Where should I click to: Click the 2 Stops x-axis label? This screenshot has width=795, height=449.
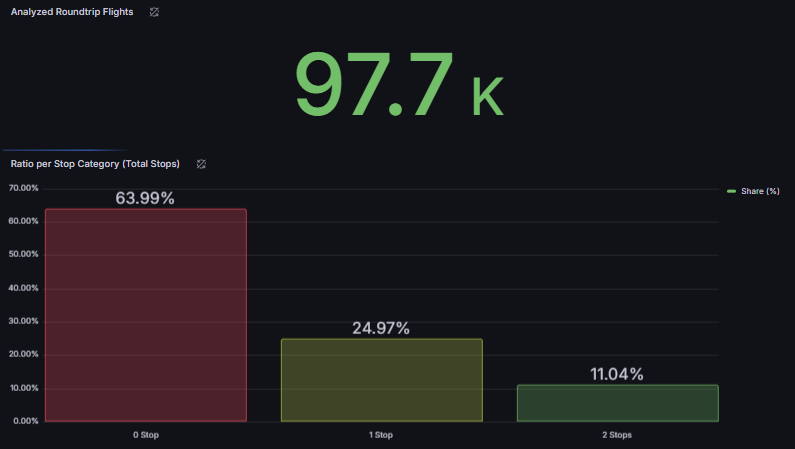tap(617, 435)
